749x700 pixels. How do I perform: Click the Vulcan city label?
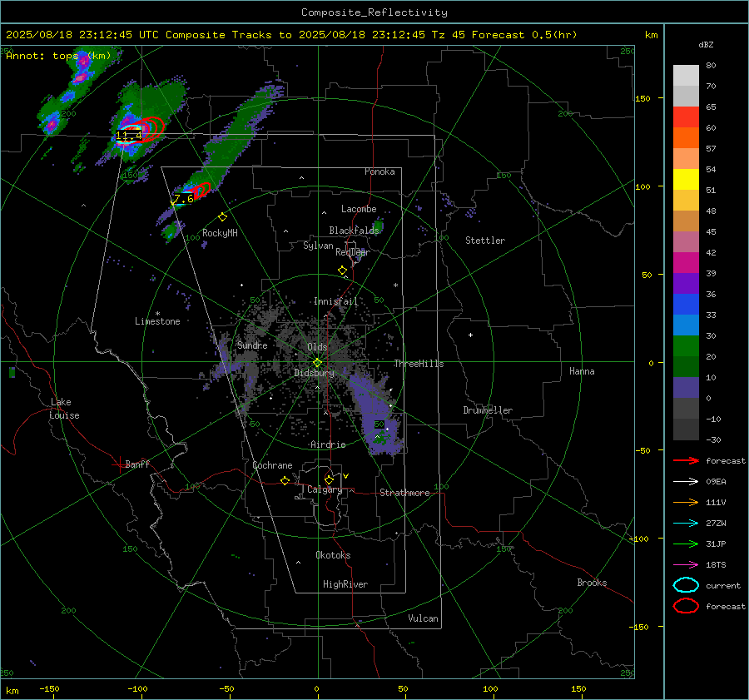(424, 618)
